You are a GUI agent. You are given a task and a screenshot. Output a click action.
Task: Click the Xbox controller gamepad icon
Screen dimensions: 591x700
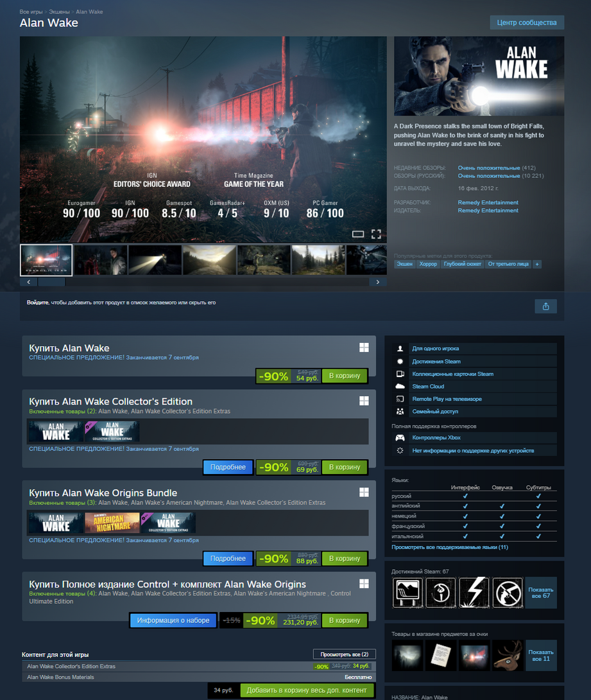coord(400,438)
